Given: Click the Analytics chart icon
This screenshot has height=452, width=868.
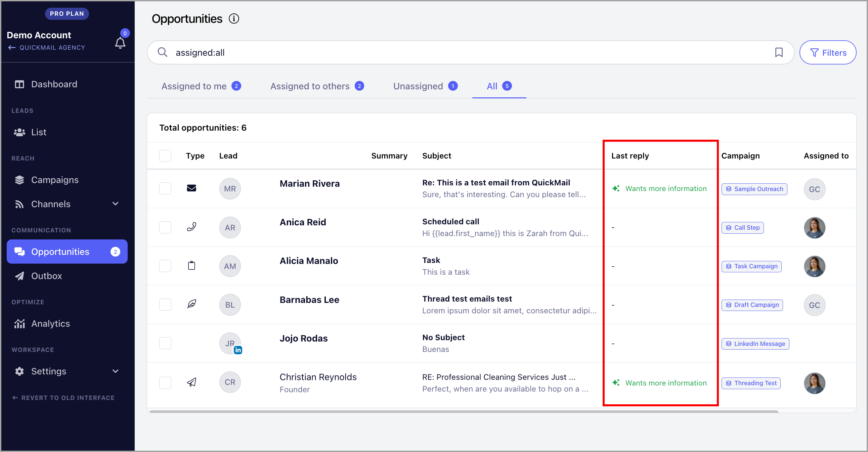Looking at the screenshot, I should 19,324.
